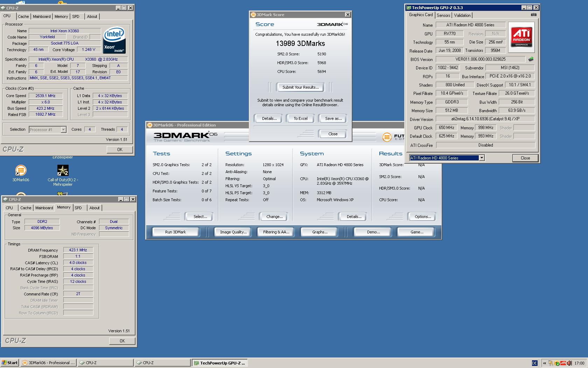Click the ATI tray icon in system tray
588x368 pixels.
563,363
